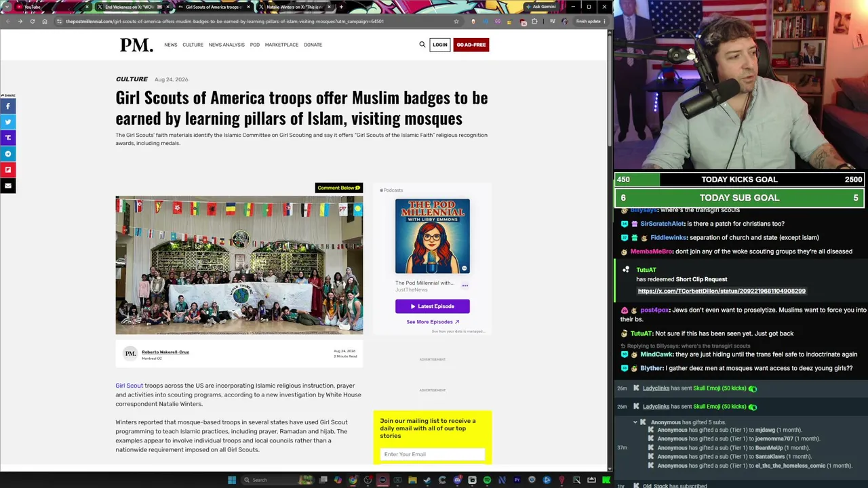Select the article date Aug 24, 2026
Image resolution: width=868 pixels, height=488 pixels.
[x=171, y=79]
